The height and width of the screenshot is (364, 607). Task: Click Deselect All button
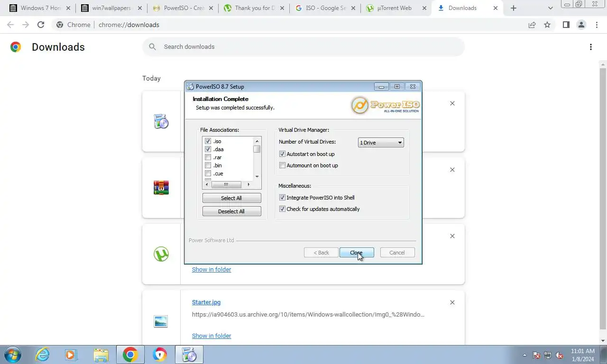point(231,211)
